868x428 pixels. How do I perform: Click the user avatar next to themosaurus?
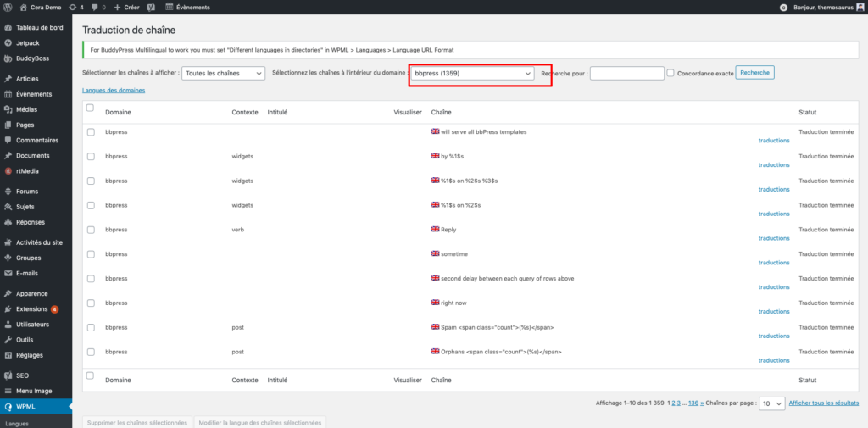point(859,8)
